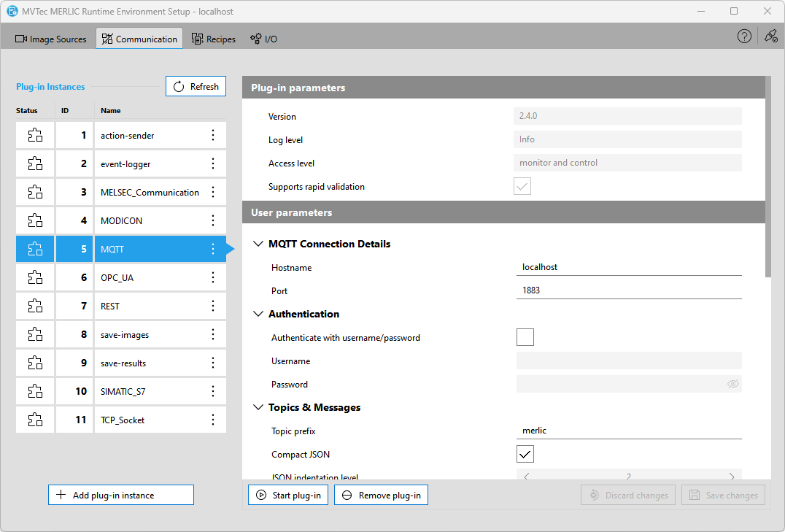Image resolution: width=785 pixels, height=532 pixels.
Task: Click Add plug-in instance button
Action: pos(121,495)
